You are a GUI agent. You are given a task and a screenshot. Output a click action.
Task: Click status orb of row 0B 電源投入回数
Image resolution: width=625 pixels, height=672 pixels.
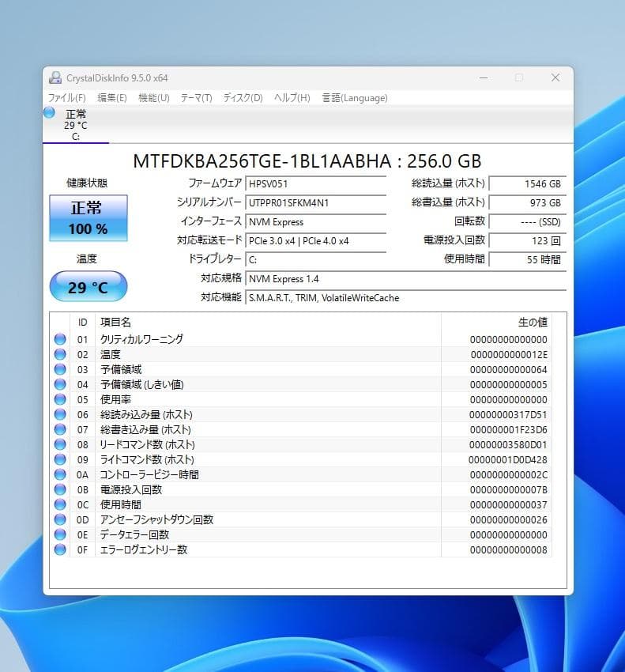60,489
